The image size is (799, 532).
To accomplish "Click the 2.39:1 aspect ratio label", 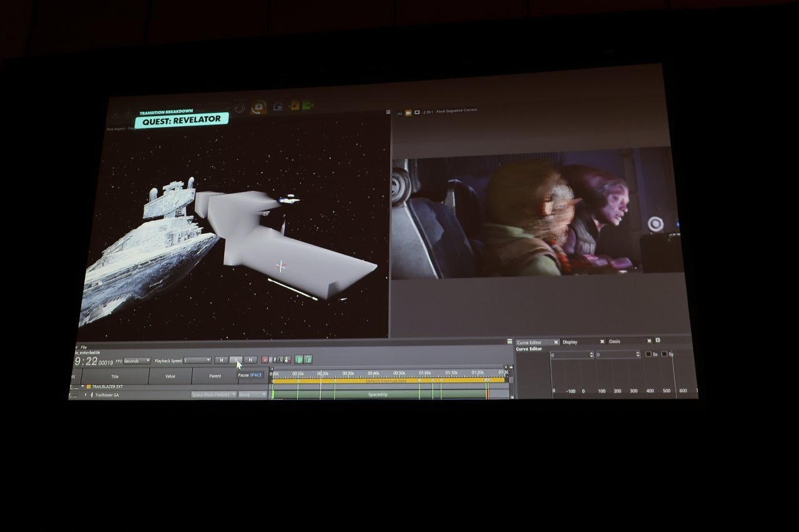I will pyautogui.click(x=428, y=112).
